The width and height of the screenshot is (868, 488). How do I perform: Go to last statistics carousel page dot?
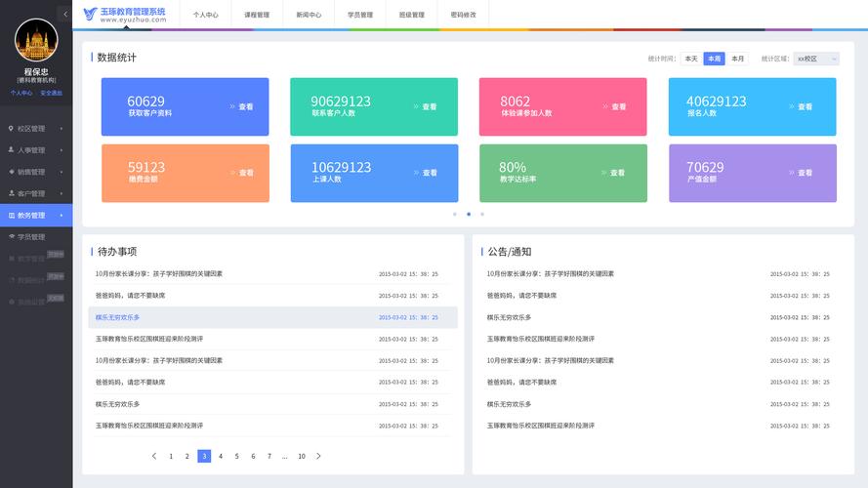point(482,214)
